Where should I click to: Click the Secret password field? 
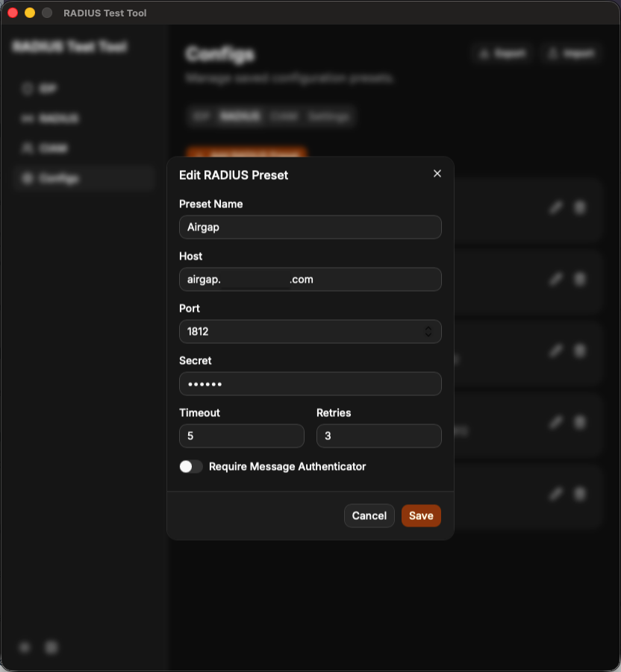click(x=310, y=383)
